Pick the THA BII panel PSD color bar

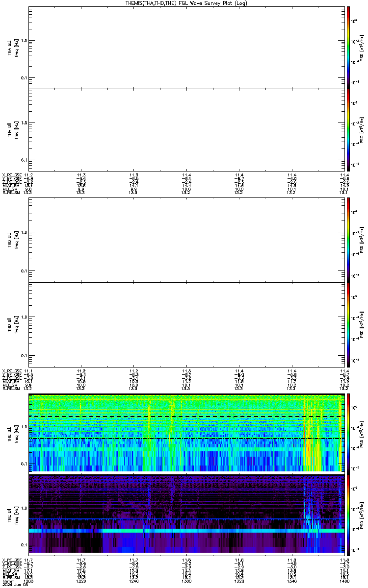coord(348,130)
